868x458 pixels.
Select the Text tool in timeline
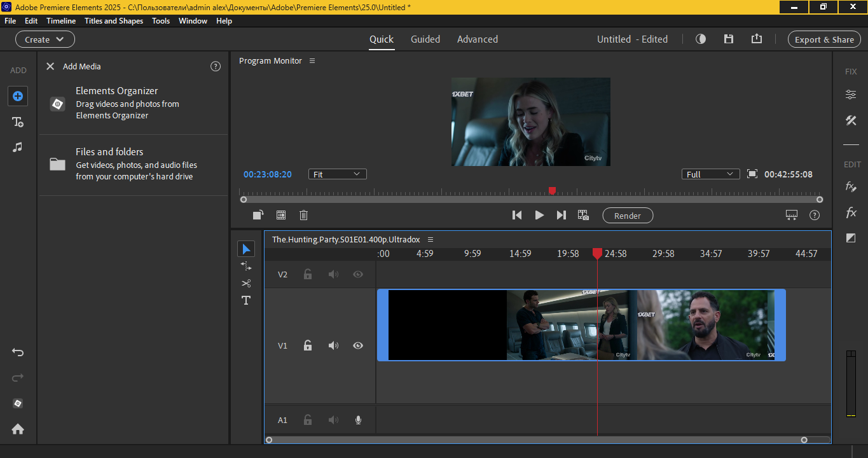[x=246, y=300]
